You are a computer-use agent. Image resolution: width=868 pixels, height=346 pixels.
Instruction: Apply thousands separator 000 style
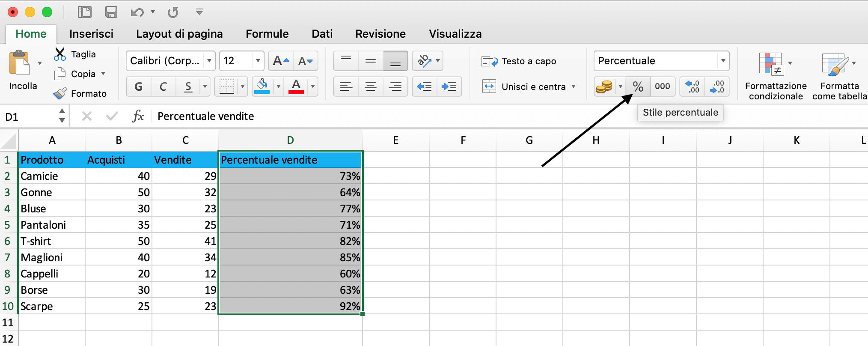663,86
